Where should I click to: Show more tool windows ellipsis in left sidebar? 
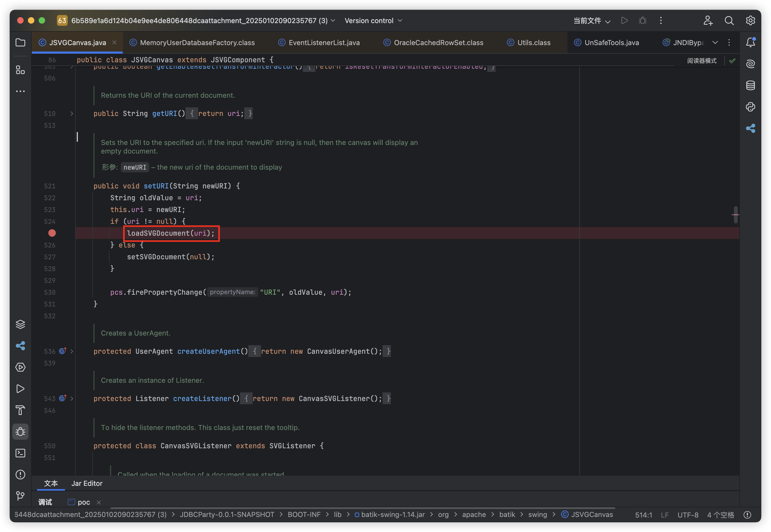pyautogui.click(x=20, y=91)
